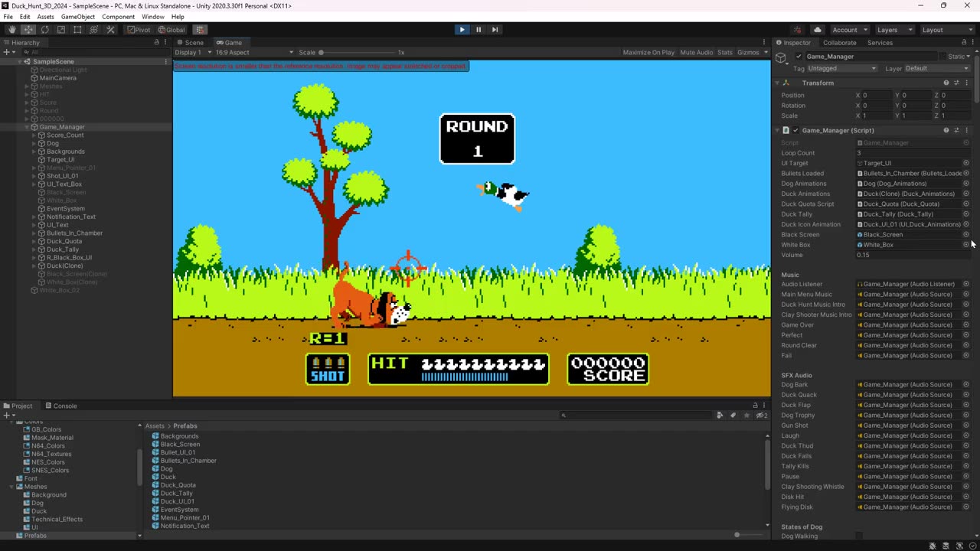Screen dimensions: 980x551
Task: Select the combined Transform tool
Action: tap(93, 30)
